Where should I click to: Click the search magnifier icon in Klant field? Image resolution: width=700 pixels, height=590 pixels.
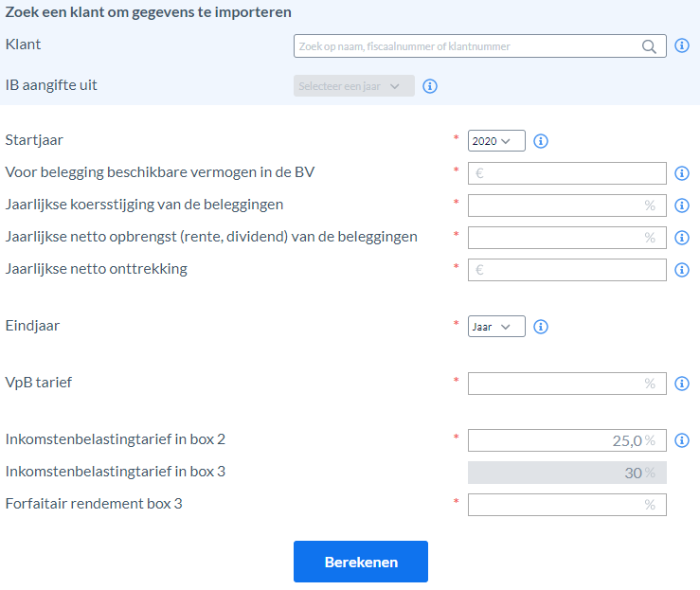point(649,46)
